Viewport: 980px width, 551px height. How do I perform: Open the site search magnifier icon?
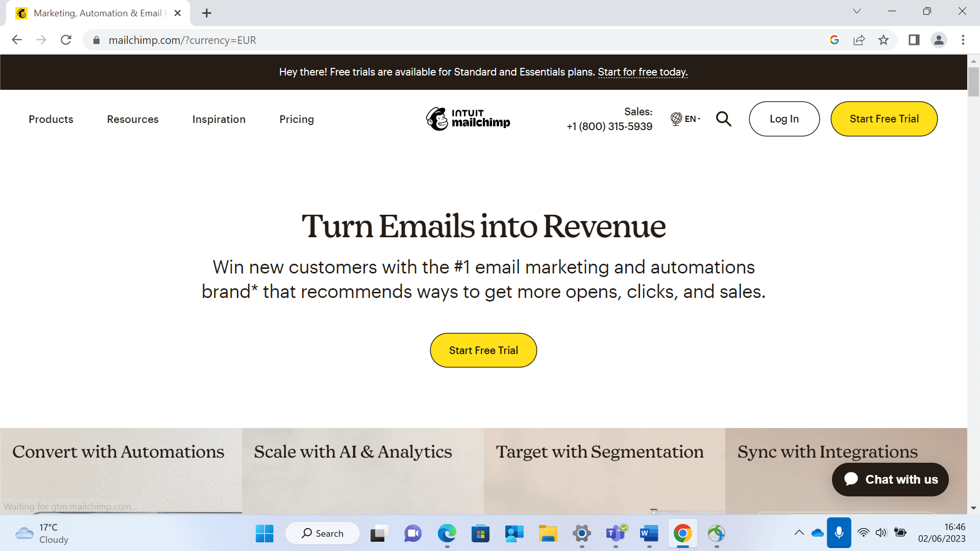[723, 119]
